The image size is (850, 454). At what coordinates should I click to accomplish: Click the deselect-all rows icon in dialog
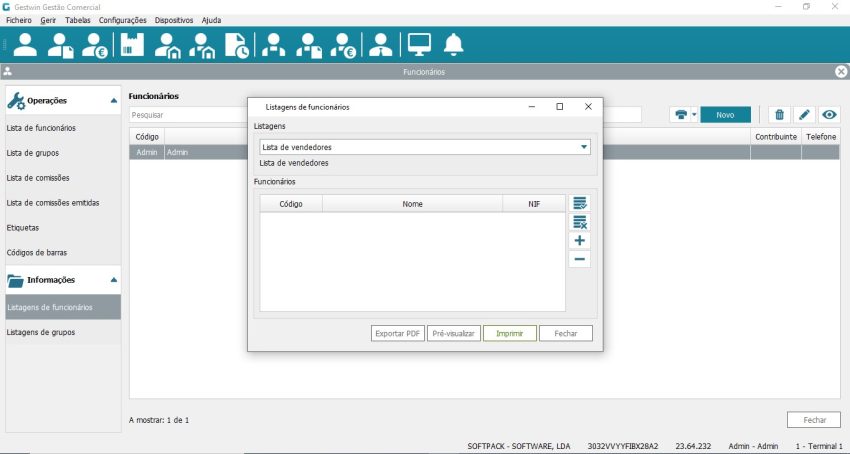580,222
